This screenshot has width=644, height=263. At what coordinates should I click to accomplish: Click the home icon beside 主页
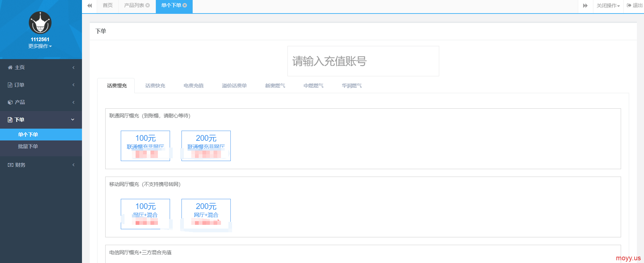click(x=10, y=68)
